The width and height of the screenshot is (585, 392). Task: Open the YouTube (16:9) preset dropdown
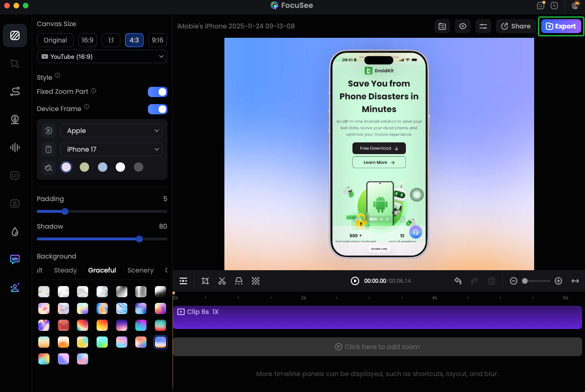(x=102, y=56)
